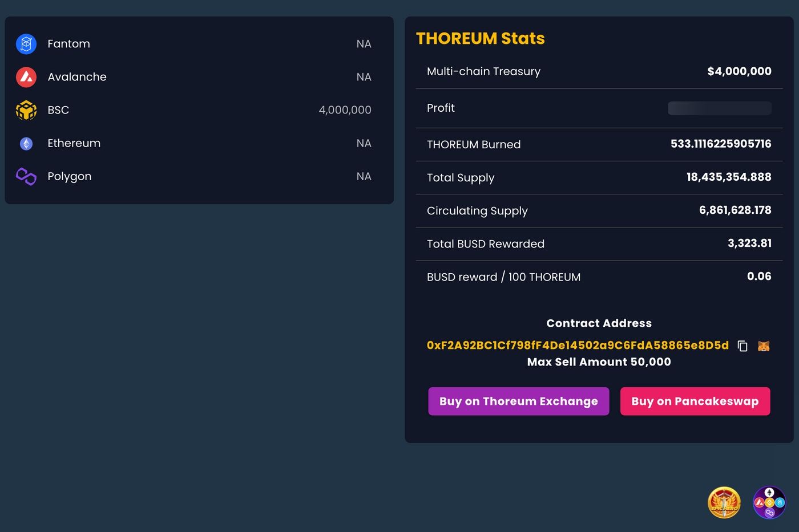Open the gold winged emblem floating button
This screenshot has height=532, width=799.
[x=724, y=502]
